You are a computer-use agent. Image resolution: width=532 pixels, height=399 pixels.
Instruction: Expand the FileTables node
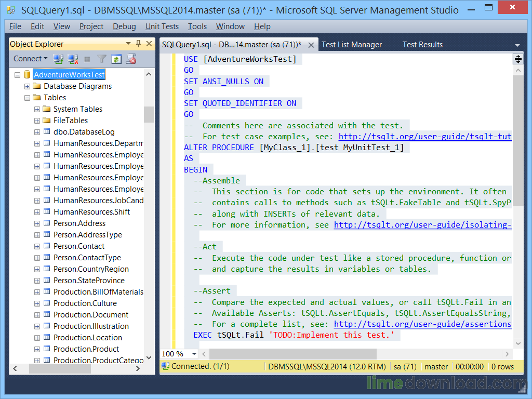coord(37,121)
